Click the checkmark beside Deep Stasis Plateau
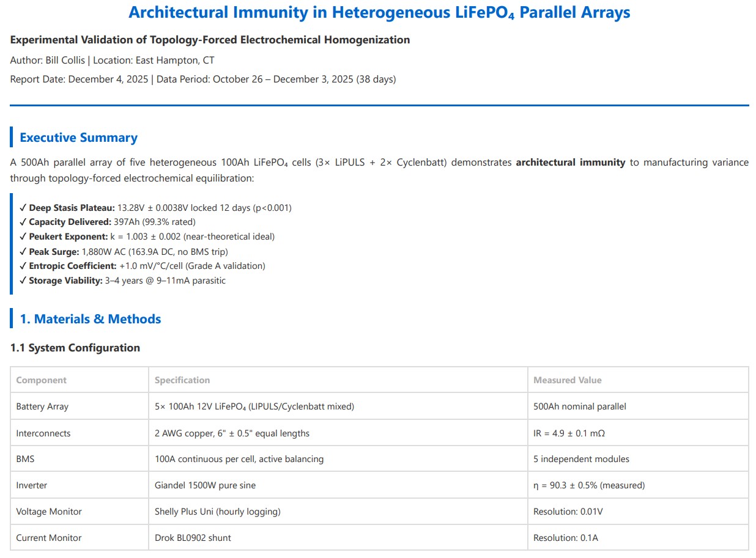Image resolution: width=756 pixels, height=558 pixels. coord(23,208)
